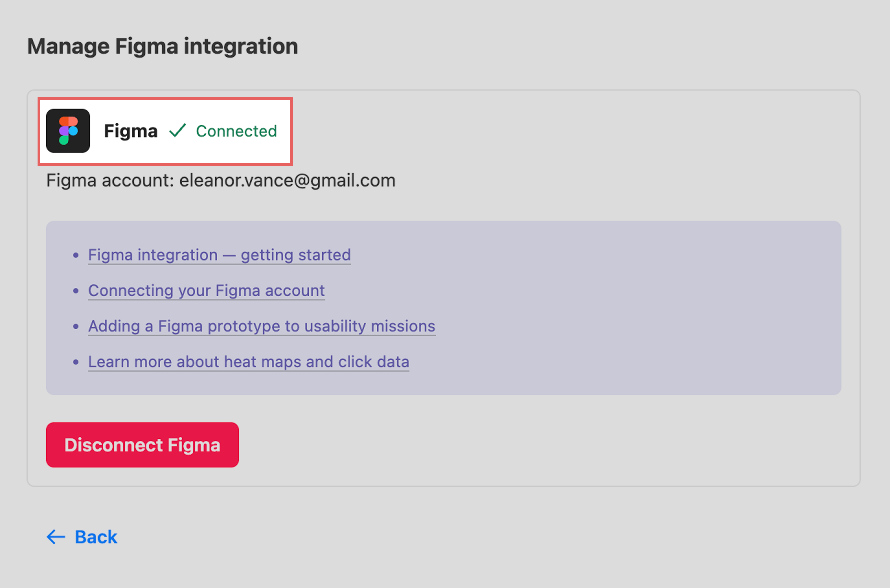Click the bullet before Connecting your Figma account
The width and height of the screenshot is (890, 588).
click(76, 291)
